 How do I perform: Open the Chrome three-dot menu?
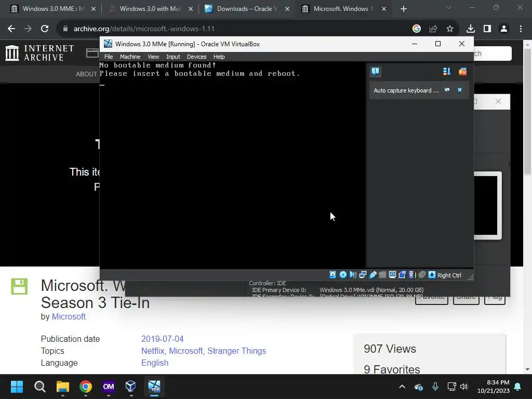521,29
